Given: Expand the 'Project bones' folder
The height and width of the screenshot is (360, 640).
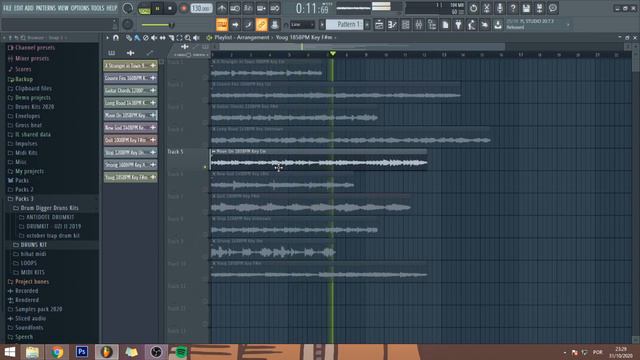Looking at the screenshot, I should (x=28, y=282).
